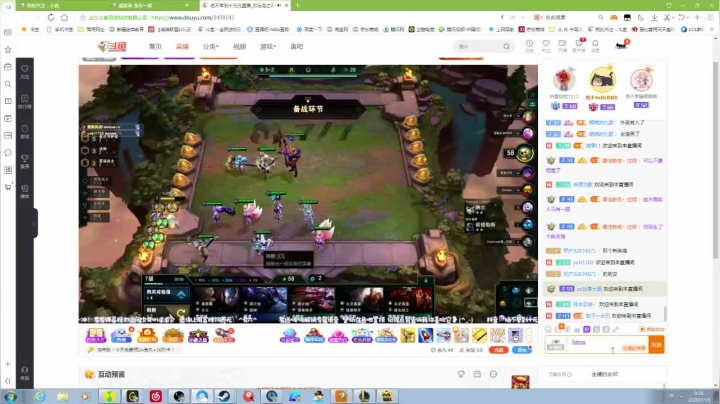Image resolution: width=720 pixels, height=404 pixels.
Task: Click the three-dots icon in 互动预言 panel
Action: click(493, 374)
